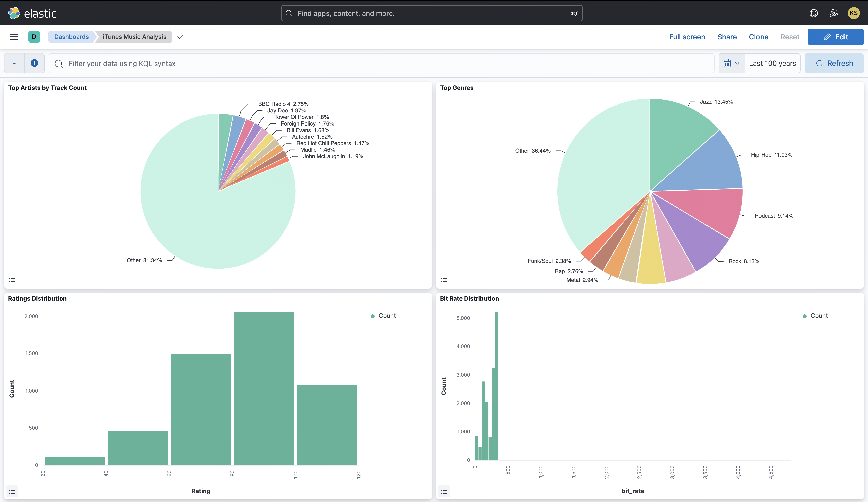Image resolution: width=868 pixels, height=502 pixels.
Task: Click the D space avatar
Action: 34,37
